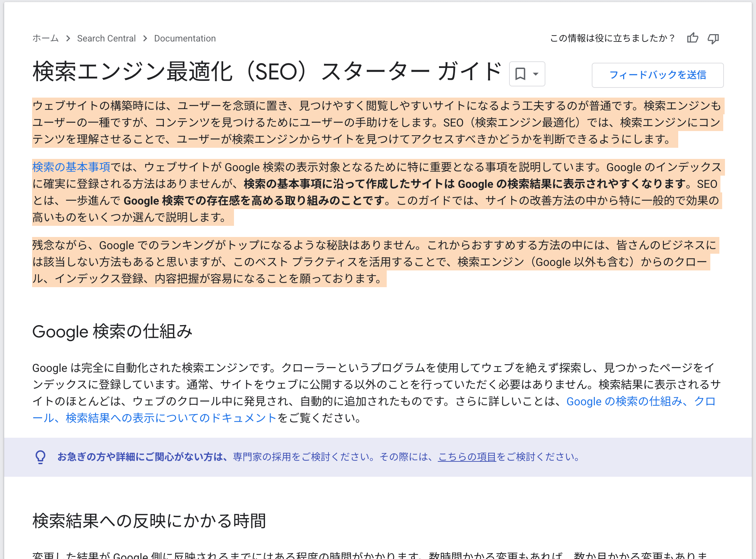Open the 検索の基本事項 link
The height and width of the screenshot is (559, 756).
[x=71, y=167]
